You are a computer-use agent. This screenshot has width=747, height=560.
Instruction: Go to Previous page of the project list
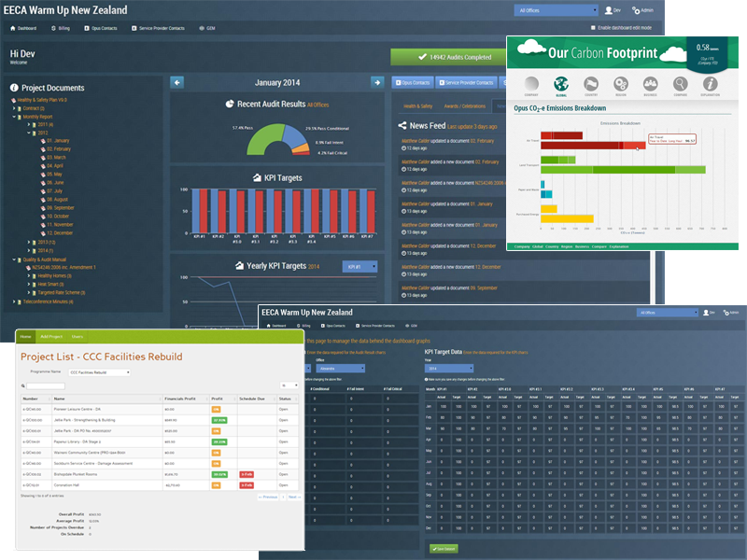[268, 497]
